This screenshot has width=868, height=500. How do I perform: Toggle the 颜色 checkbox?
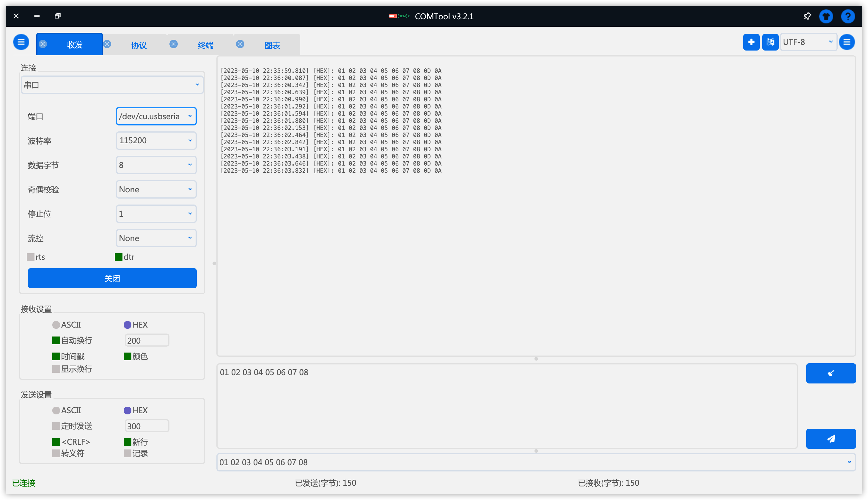coord(136,356)
